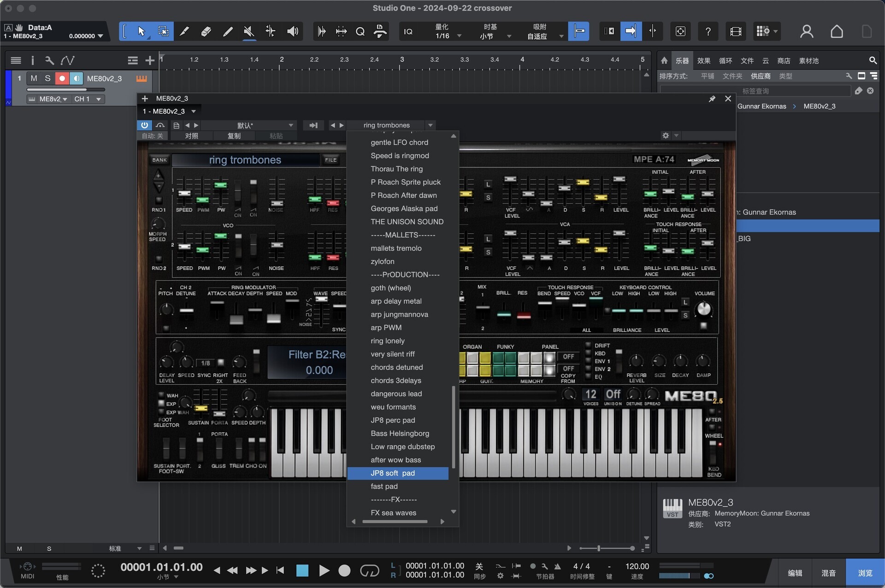Toggle record arm on track 1
This screenshot has height=588, width=885.
point(62,78)
